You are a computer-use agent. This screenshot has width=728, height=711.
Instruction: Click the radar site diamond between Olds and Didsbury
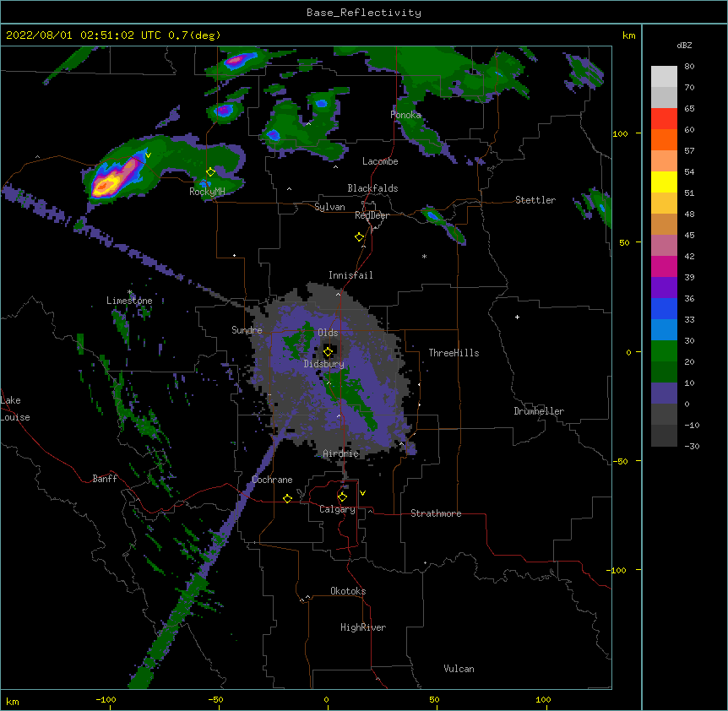pyautogui.click(x=328, y=352)
